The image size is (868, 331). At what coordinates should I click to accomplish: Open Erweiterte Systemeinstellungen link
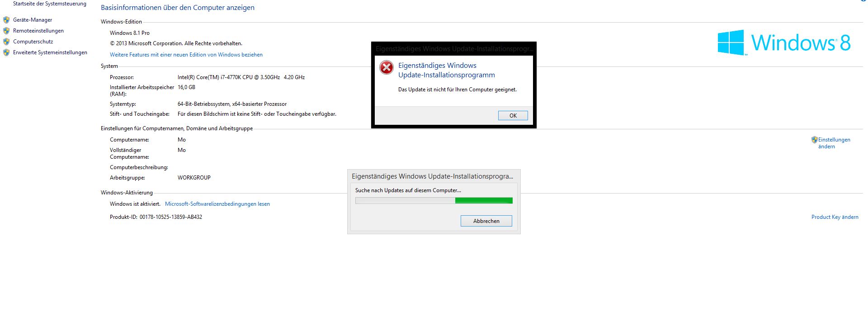pyautogui.click(x=50, y=52)
